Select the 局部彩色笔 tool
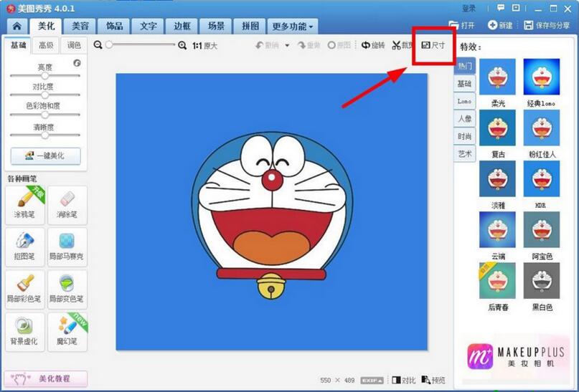 pyautogui.click(x=24, y=290)
